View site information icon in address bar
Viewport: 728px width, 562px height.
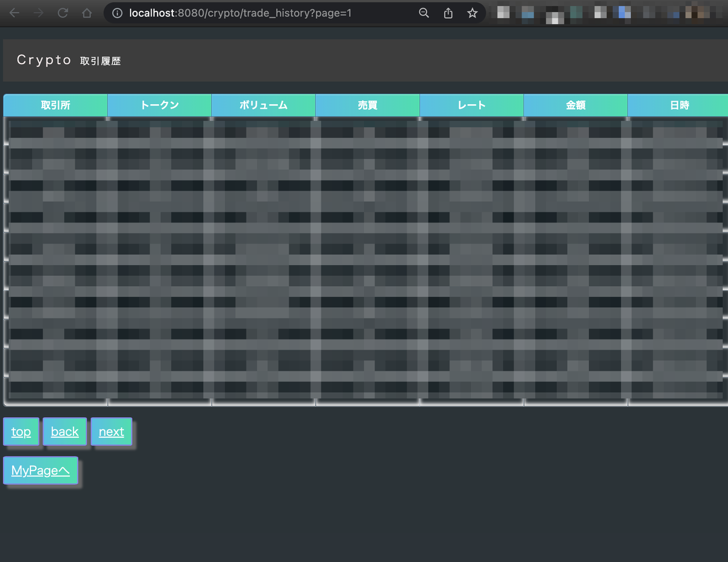[118, 13]
